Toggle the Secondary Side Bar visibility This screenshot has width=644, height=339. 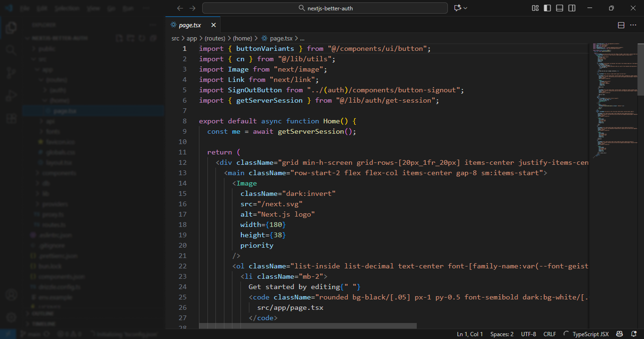[x=572, y=8]
